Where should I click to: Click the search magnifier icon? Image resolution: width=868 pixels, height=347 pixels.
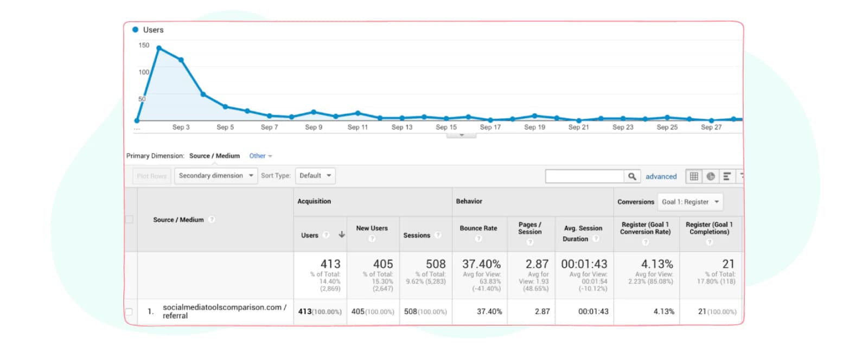coord(632,176)
